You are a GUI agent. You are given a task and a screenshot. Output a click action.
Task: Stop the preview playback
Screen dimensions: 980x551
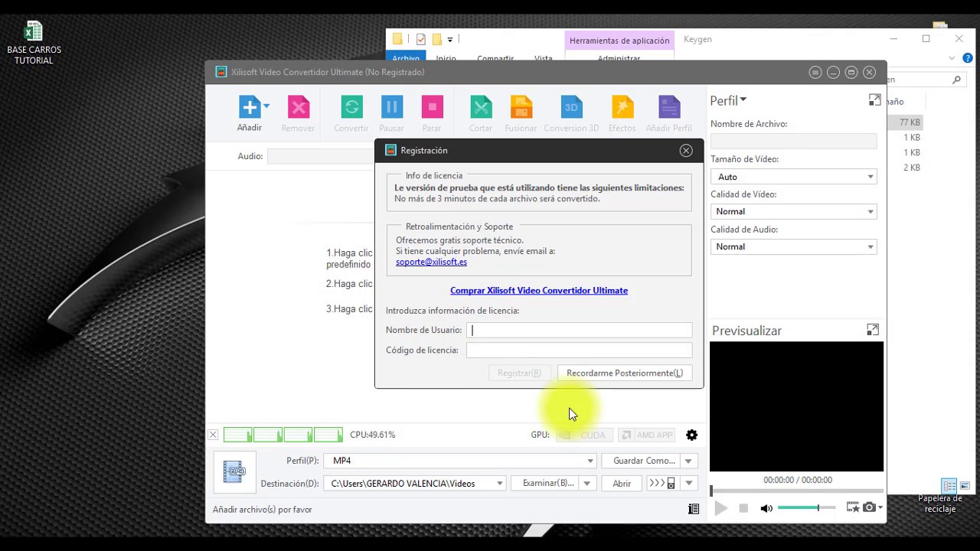tap(743, 508)
